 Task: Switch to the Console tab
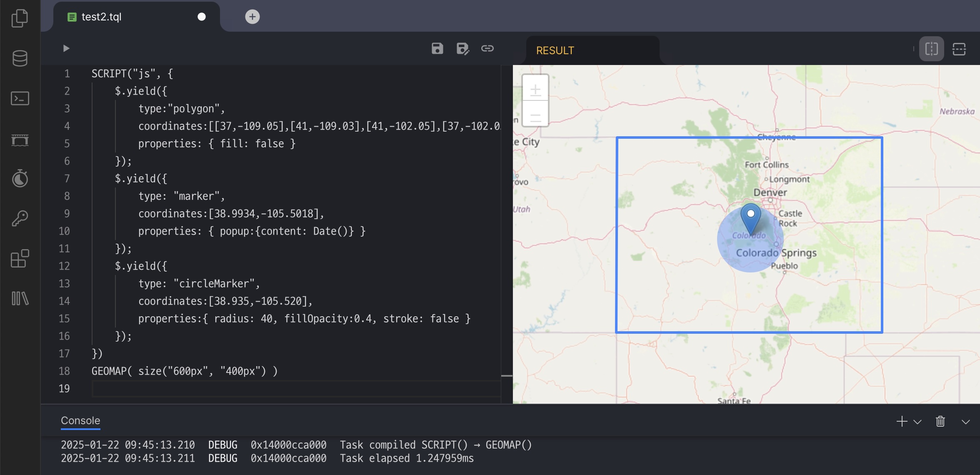point(80,420)
